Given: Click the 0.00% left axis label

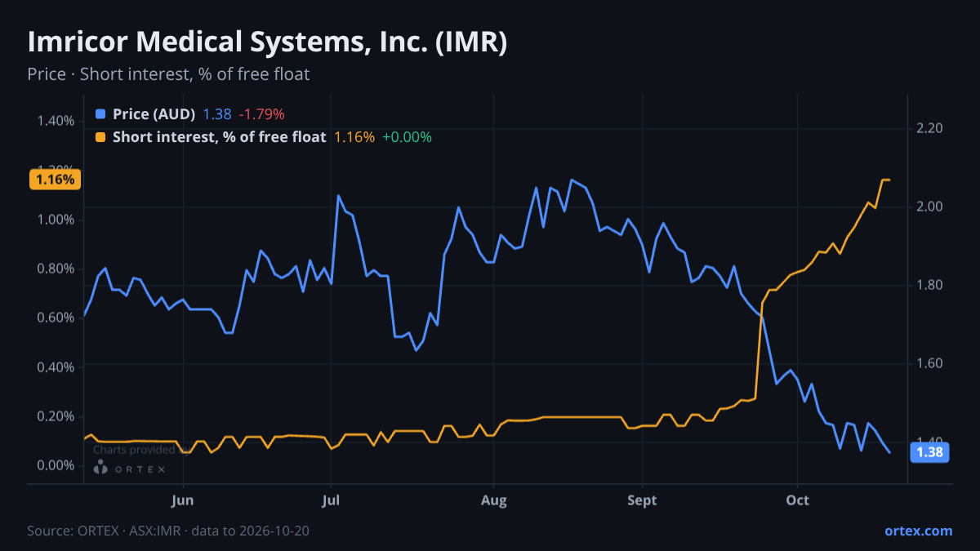Looking at the screenshot, I should 56,465.
